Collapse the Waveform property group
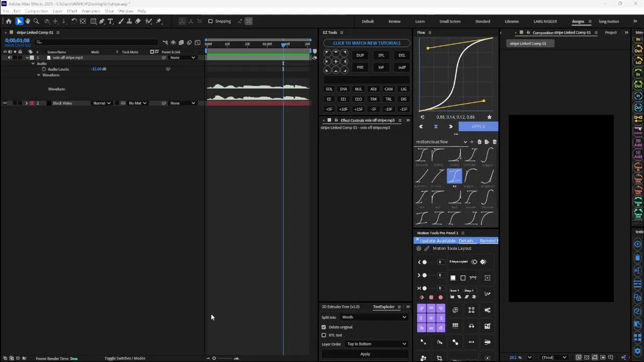Viewport: 644px width, 362px height. [x=39, y=75]
